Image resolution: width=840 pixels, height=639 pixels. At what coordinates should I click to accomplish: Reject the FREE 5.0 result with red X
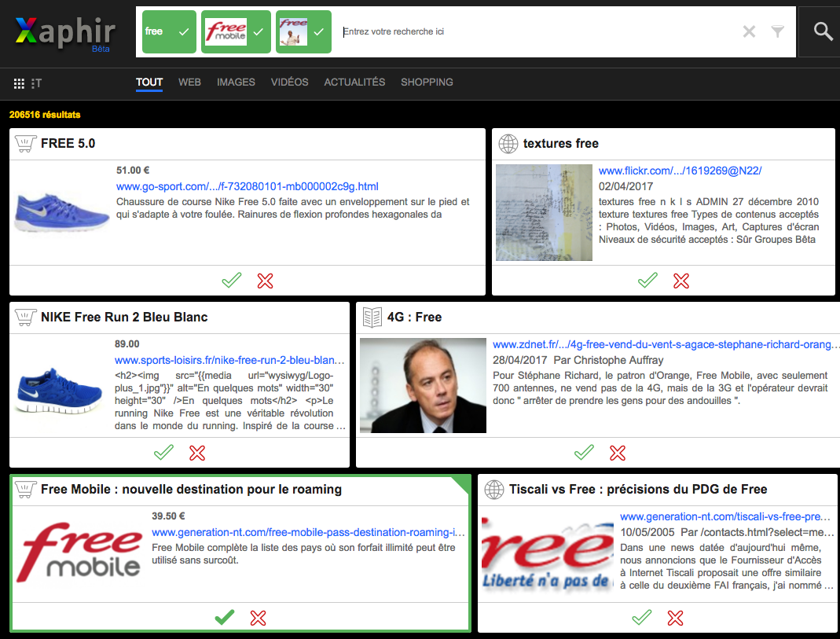[265, 281]
